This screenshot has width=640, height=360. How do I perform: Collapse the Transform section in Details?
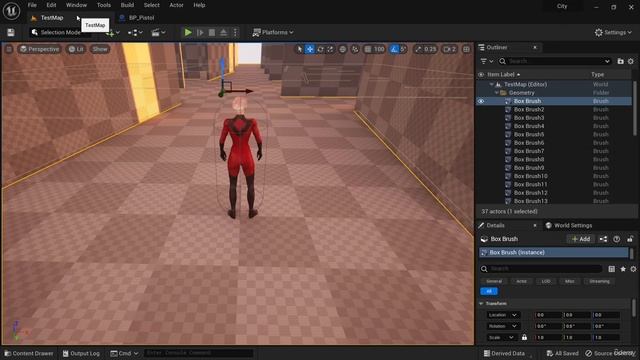[x=481, y=304]
